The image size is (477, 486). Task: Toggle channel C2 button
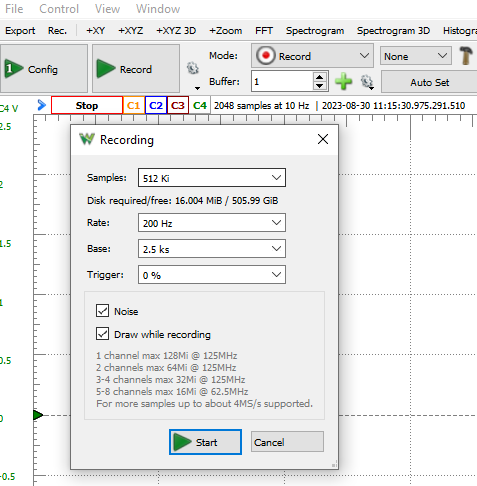tap(156, 105)
